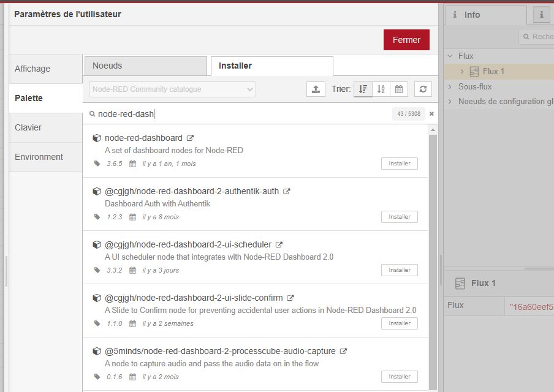Click version number 0.1.6
The width and height of the screenshot is (554, 392).
coord(115,377)
